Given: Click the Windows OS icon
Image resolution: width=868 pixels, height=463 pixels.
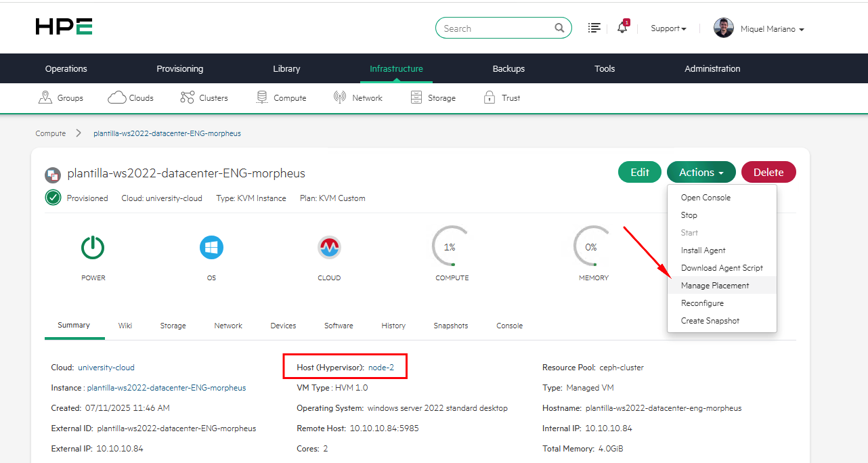Looking at the screenshot, I should pyautogui.click(x=211, y=248).
